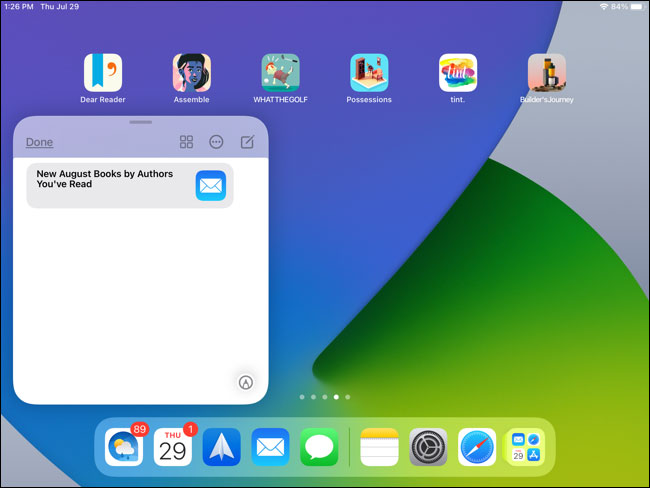Viewport: 650px width, 488px height.
Task: Launch WHAT THE GOLF app
Action: [281, 73]
